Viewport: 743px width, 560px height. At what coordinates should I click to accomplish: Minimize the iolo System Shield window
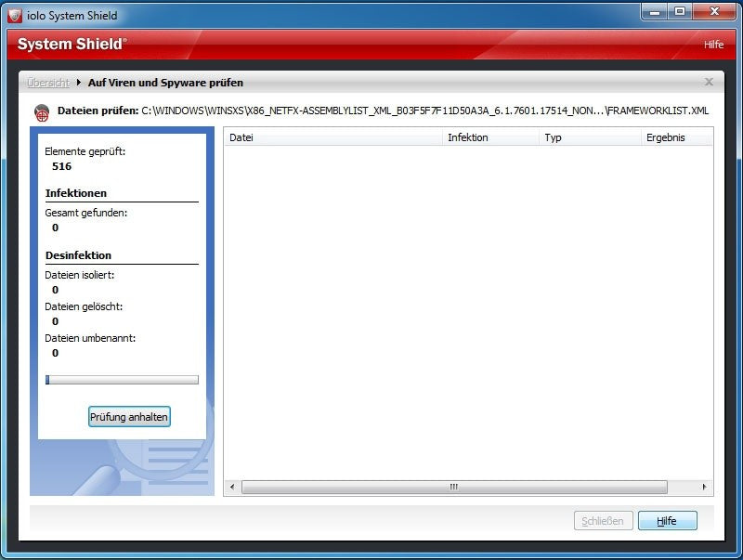655,12
